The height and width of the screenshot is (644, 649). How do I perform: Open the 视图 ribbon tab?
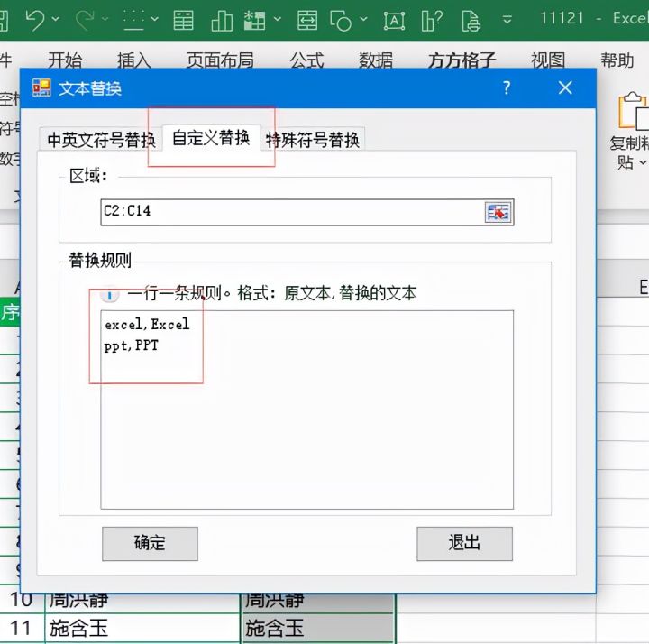548,60
